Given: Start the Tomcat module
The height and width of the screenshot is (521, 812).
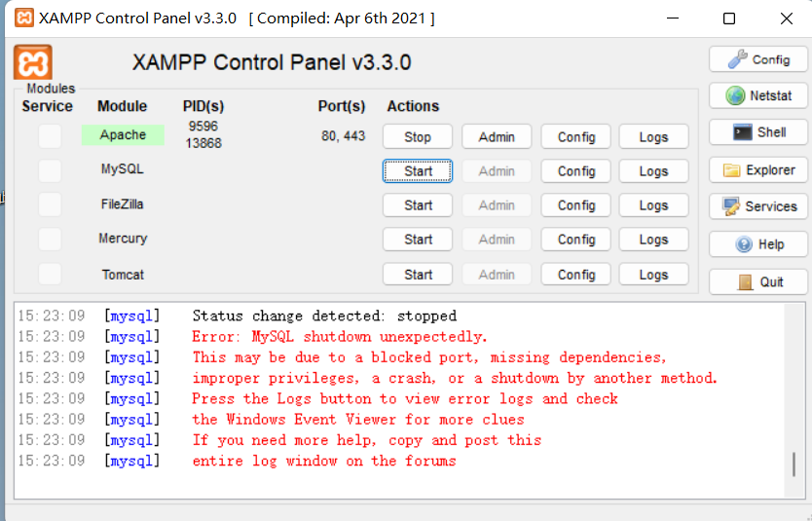Looking at the screenshot, I should (x=418, y=274).
